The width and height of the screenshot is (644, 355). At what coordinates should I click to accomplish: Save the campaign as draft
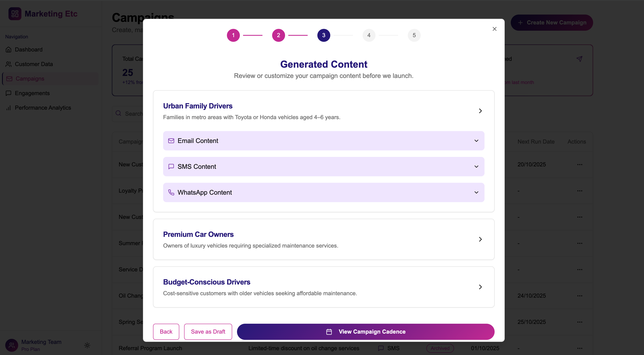point(208,332)
